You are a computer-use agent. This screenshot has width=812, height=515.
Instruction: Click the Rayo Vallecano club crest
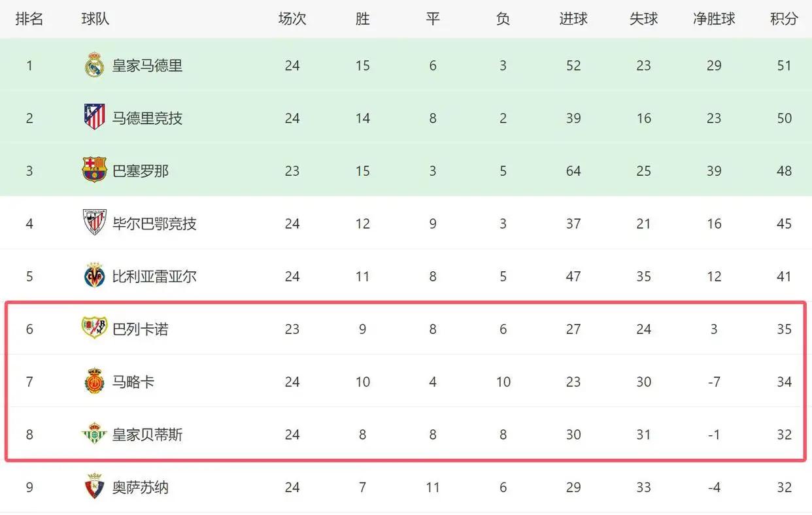95,328
